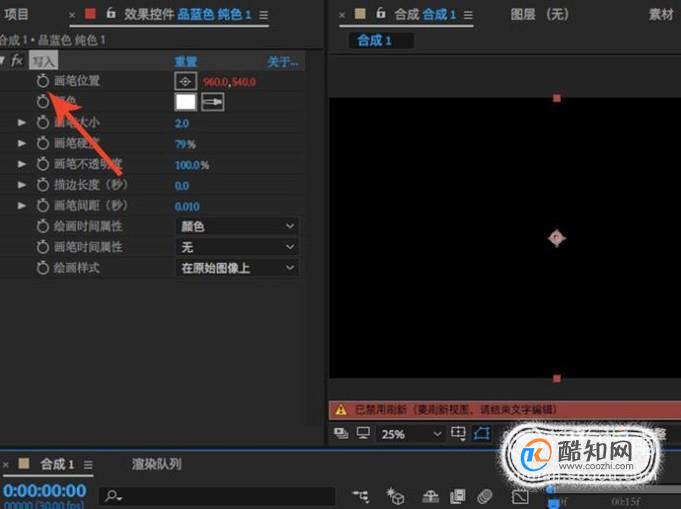Click the red refresh-disabled warning banner
Viewport: 681px width, 509px height.
505,410
